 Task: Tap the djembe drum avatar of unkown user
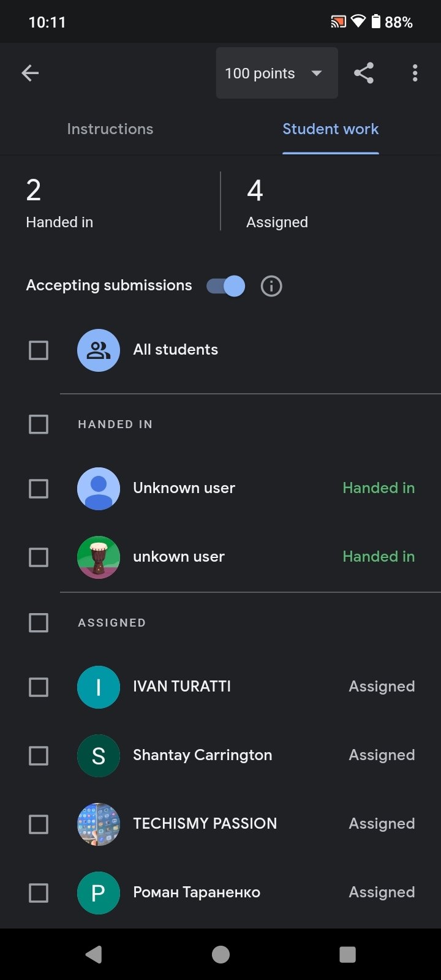pyautogui.click(x=98, y=557)
